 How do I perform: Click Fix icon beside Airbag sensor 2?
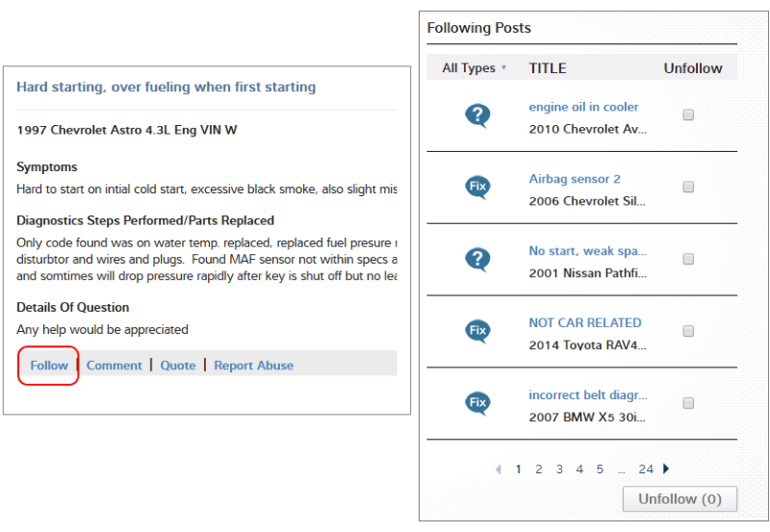pos(477,188)
